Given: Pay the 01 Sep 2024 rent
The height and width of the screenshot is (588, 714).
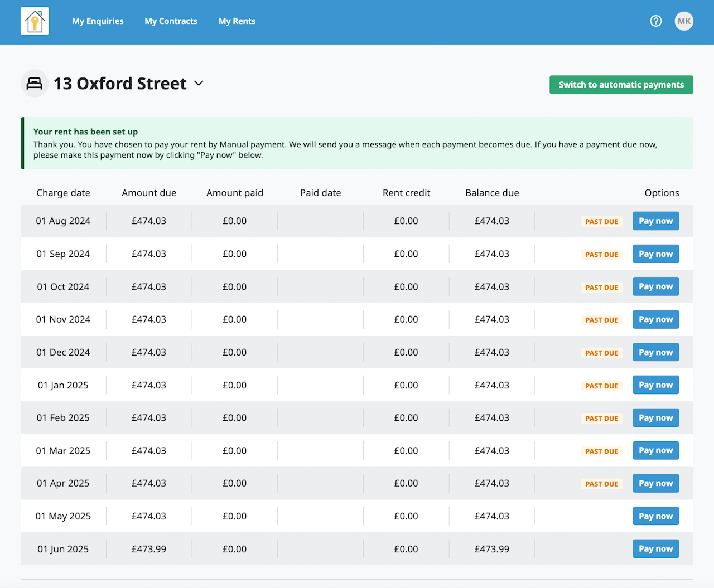Looking at the screenshot, I should 655,254.
